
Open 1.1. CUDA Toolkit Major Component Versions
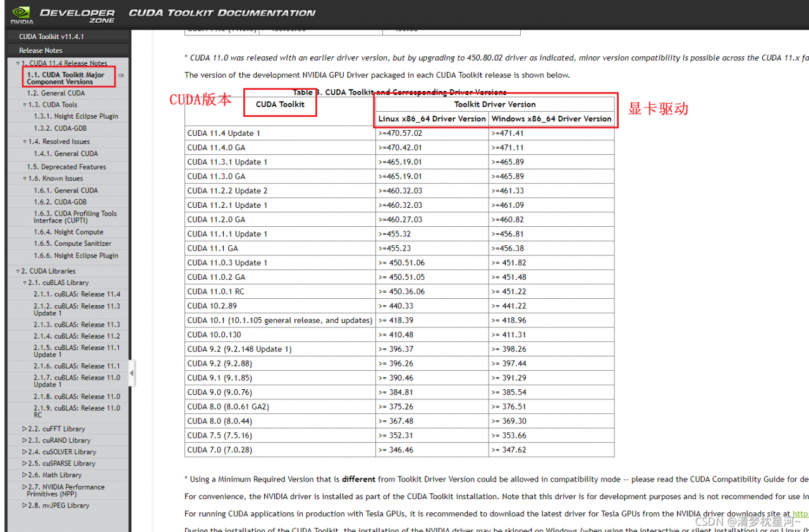coord(66,78)
